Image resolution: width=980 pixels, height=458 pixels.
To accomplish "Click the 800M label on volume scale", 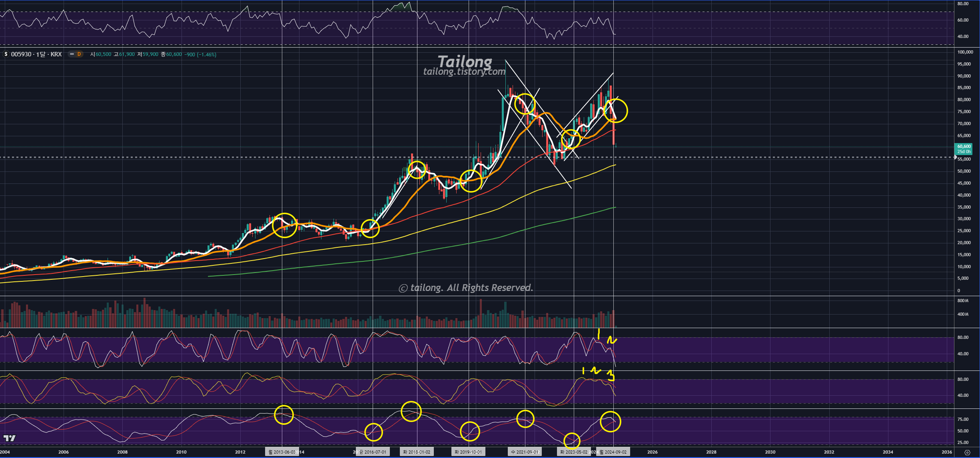I will pos(963,301).
